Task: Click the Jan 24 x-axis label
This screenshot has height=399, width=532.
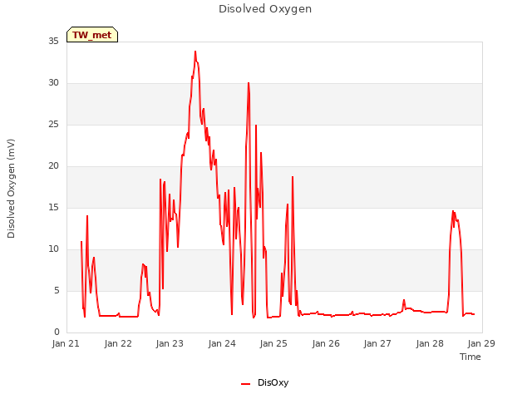Action: (x=222, y=343)
